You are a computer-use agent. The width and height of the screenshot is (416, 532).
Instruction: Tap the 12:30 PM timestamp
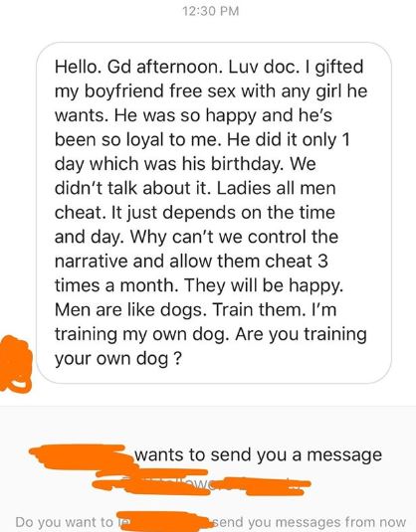[211, 11]
